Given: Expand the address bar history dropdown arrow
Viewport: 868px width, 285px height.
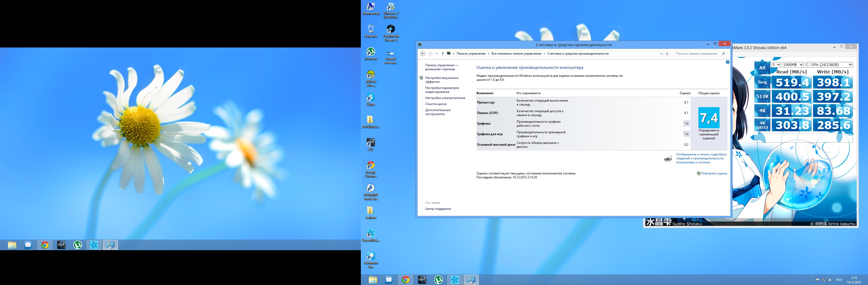Looking at the screenshot, I should pyautogui.click(x=661, y=54).
